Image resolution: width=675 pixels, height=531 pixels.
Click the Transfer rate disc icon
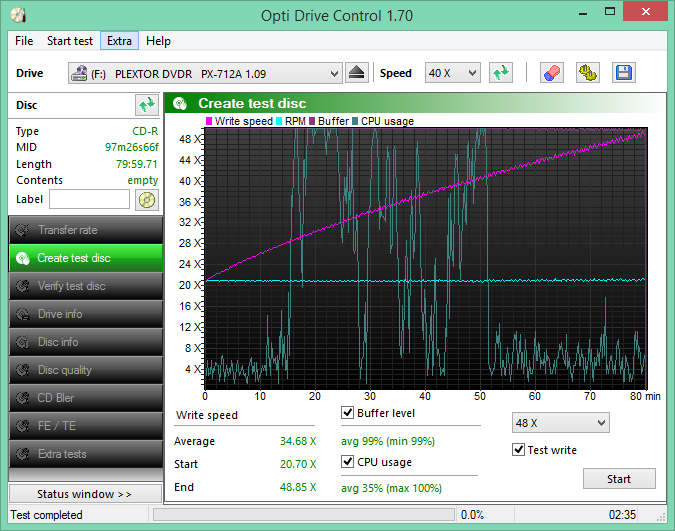coord(22,230)
